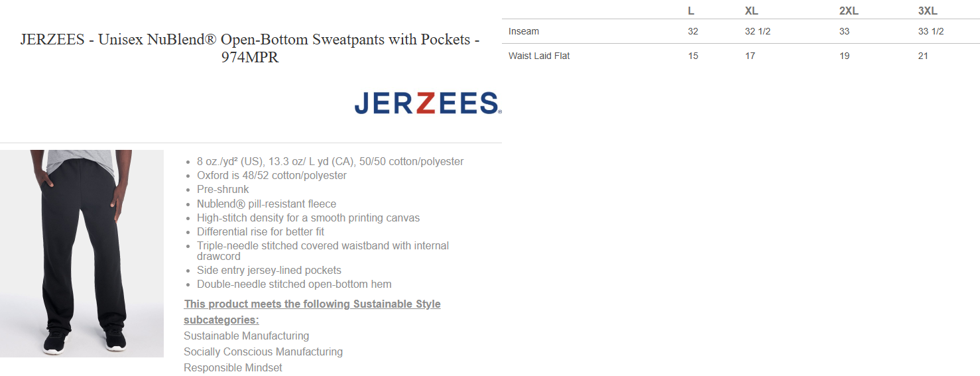Click Differential rise for better fit text
980x376 pixels.
point(261,232)
